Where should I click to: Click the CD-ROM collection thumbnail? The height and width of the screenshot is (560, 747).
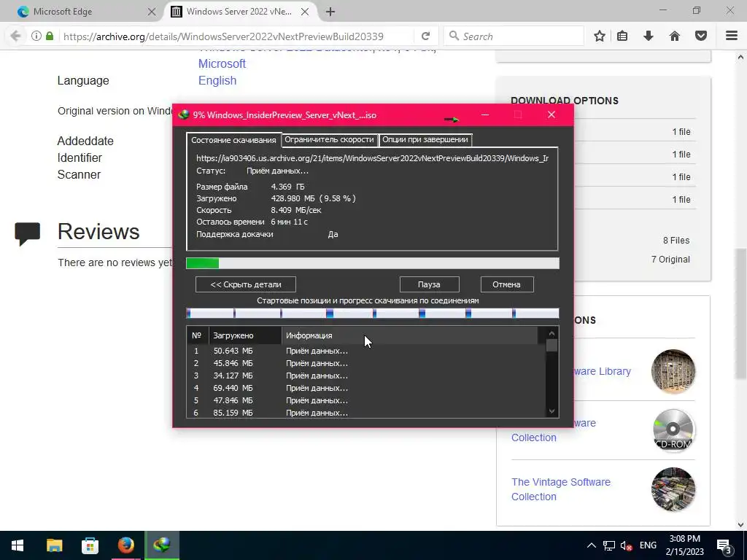point(673,430)
